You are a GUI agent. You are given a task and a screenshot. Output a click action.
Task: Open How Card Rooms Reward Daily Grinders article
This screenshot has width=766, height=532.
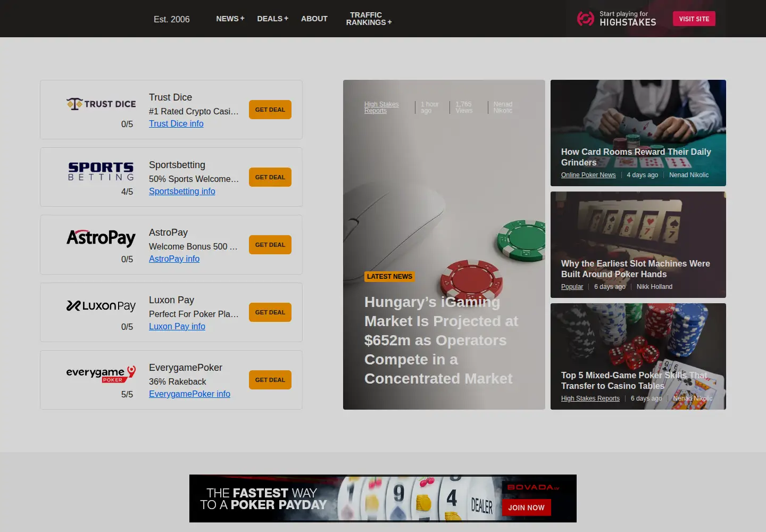coord(636,157)
